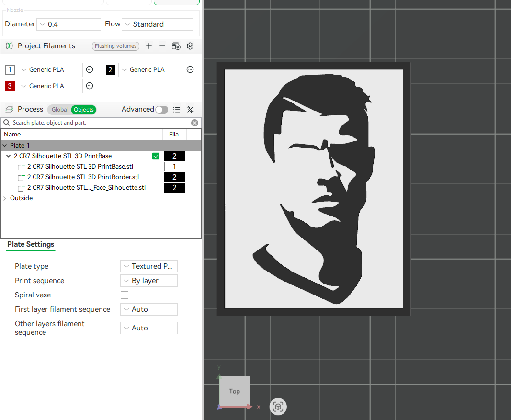The image size is (511, 420).
Task: Open the filament settings gear in Project Filaments
Action: (x=190, y=46)
